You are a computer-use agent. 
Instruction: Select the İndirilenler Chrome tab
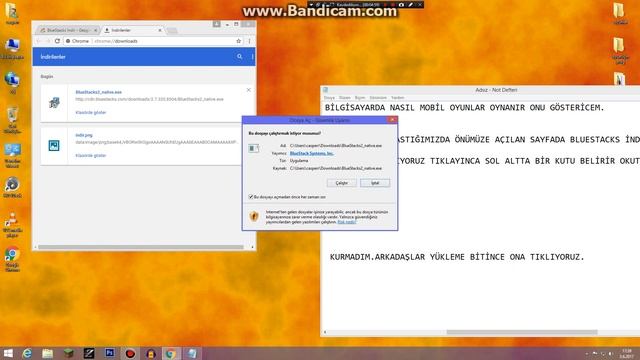pyautogui.click(x=131, y=30)
